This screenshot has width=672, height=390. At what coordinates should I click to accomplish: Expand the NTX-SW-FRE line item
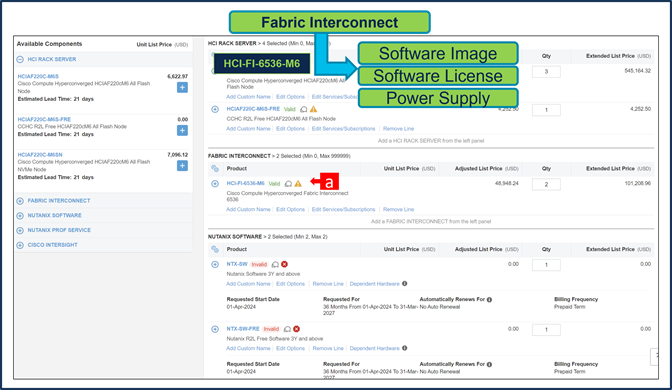[215, 329]
